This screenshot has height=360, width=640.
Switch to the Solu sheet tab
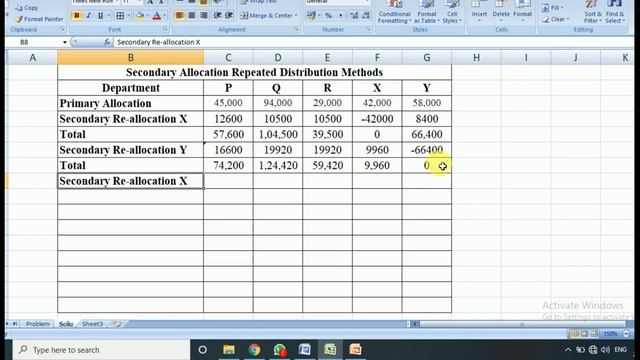click(x=66, y=324)
